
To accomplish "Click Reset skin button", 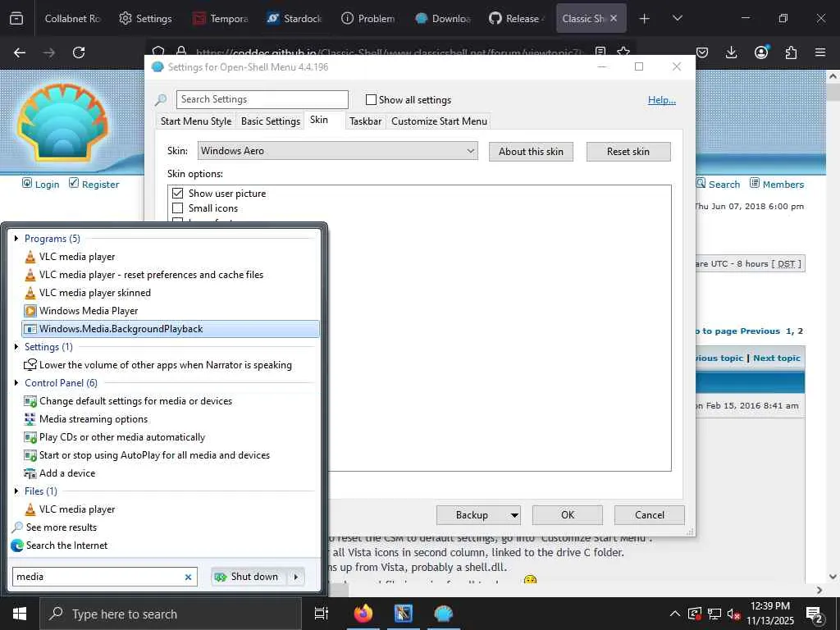I will point(628,152).
